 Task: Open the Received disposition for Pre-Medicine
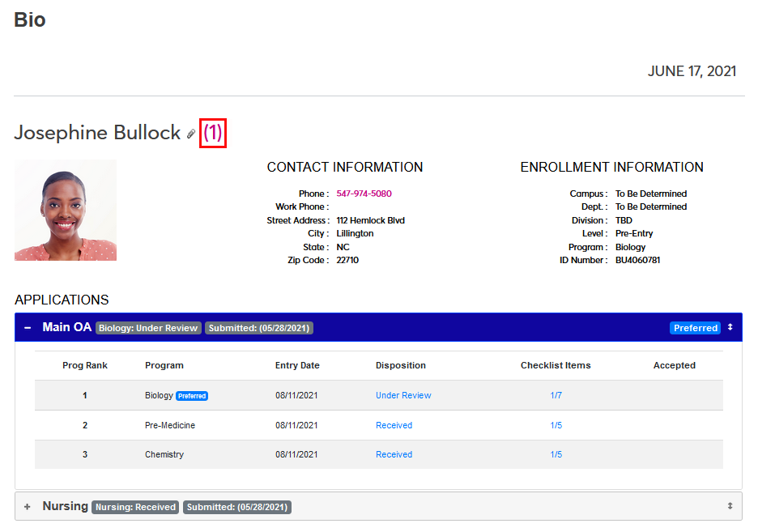click(394, 425)
